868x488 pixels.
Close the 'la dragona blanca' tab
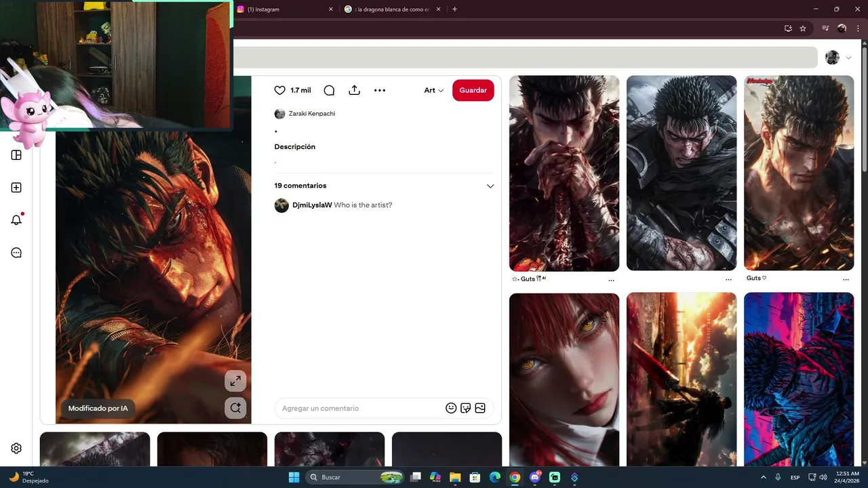pos(438,9)
